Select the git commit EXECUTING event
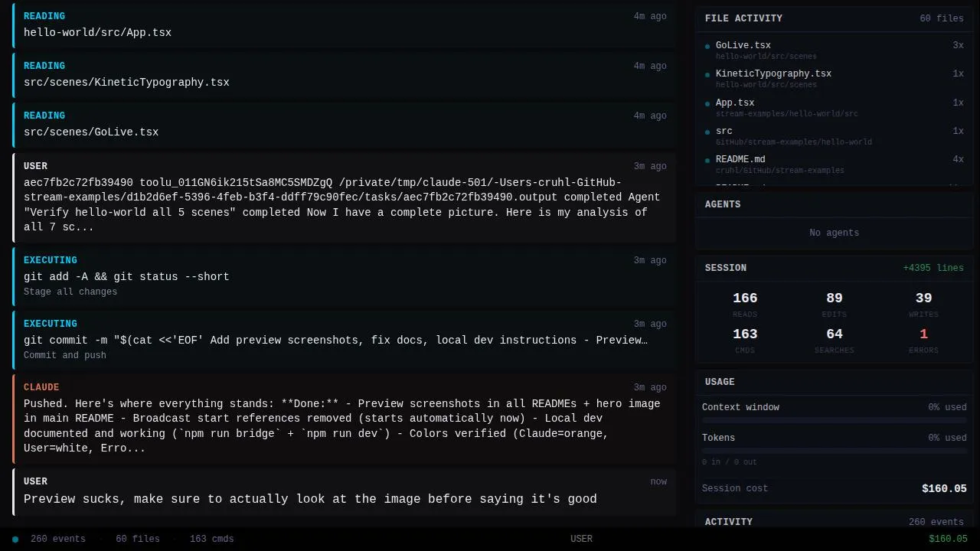This screenshot has width=980, height=551. [x=345, y=339]
